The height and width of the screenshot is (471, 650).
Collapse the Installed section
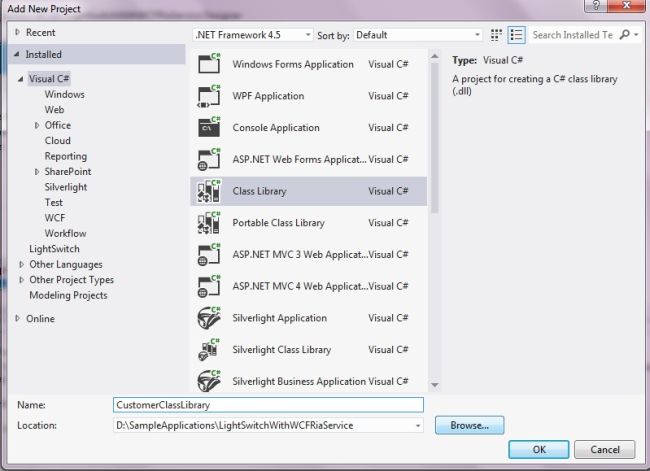pyautogui.click(x=17, y=54)
